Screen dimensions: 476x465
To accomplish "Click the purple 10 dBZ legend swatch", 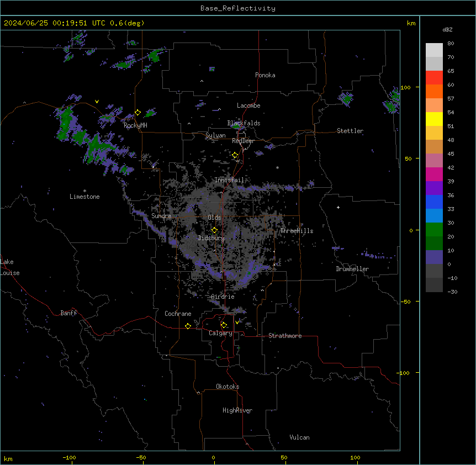I will pyautogui.click(x=434, y=257).
